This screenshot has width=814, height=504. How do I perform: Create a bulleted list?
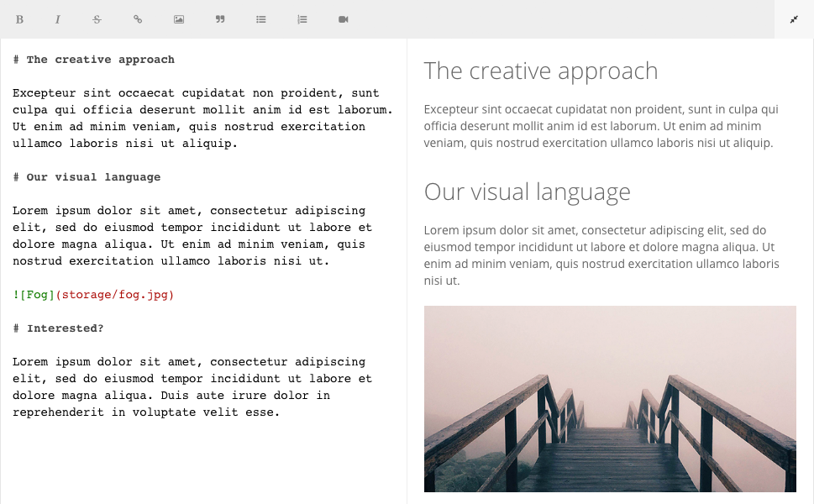[x=261, y=19]
